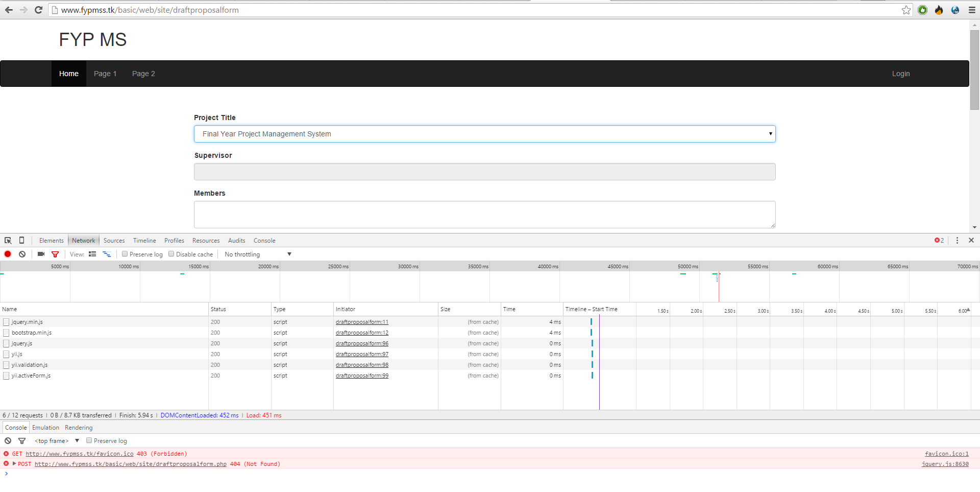The height and width of the screenshot is (492, 980).
Task: Open Page 1 in the navbar
Action: tap(105, 74)
